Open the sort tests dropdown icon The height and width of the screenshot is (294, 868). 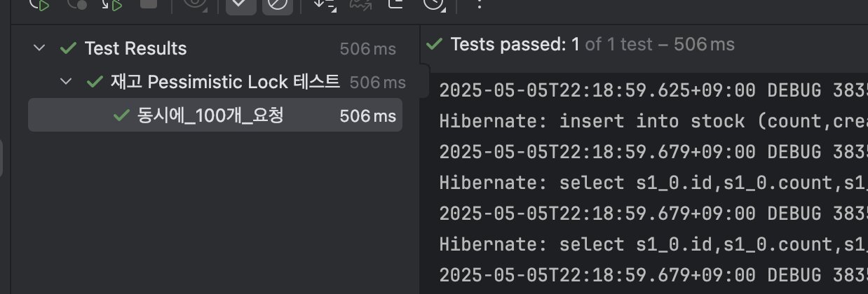coord(324,3)
